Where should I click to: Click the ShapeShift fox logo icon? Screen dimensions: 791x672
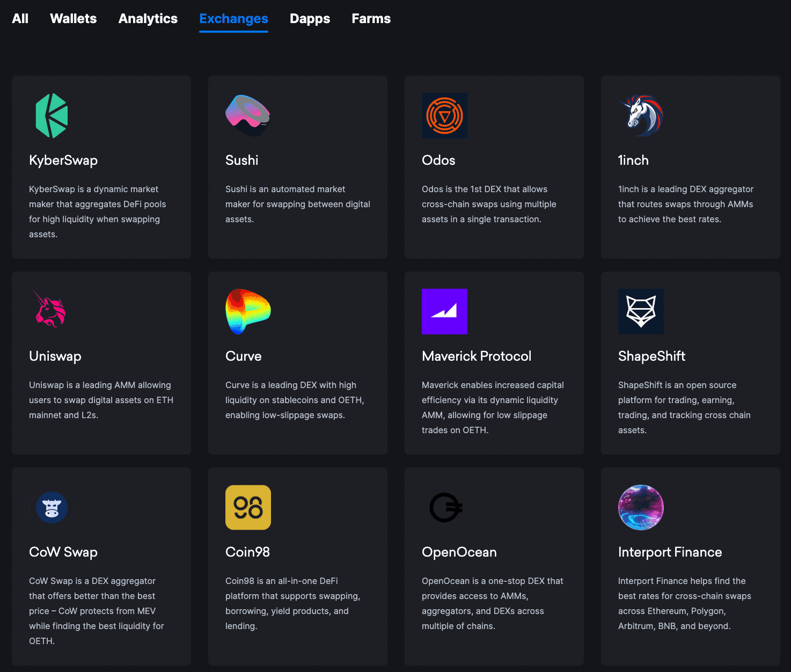click(641, 311)
